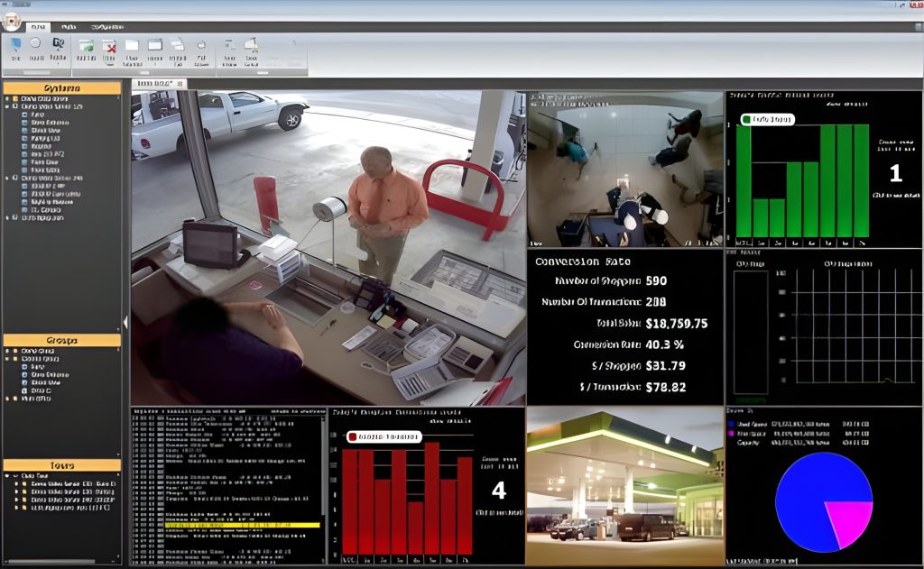Open the third ribbon tab

tap(106, 28)
